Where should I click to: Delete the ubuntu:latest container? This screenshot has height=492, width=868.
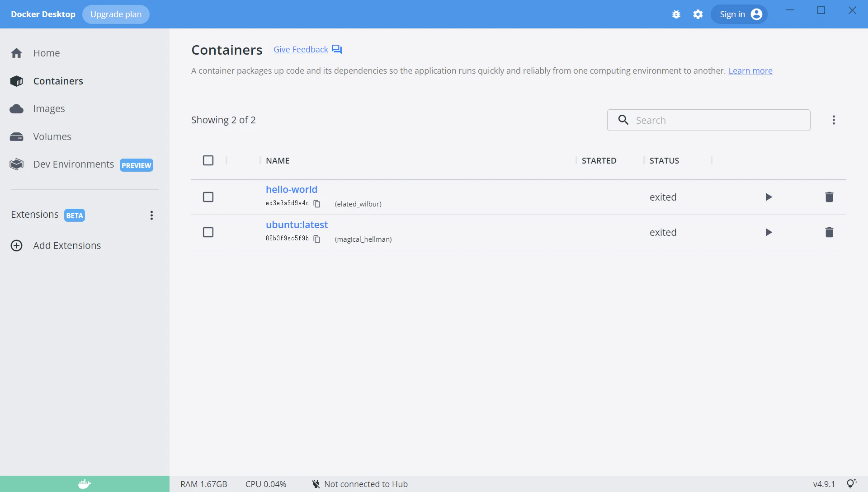[x=829, y=232]
